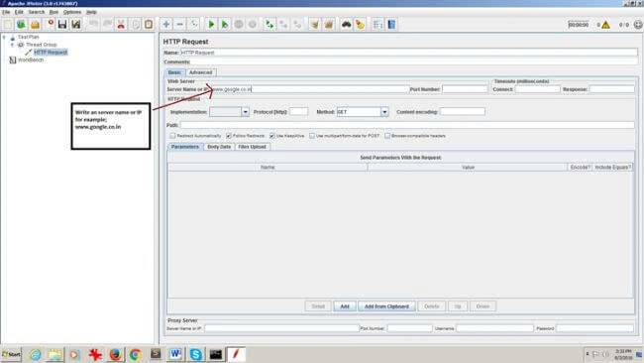The height and width of the screenshot is (363, 644).
Task: Click the gray Shutdown icon
Action: pyautogui.click(x=253, y=24)
